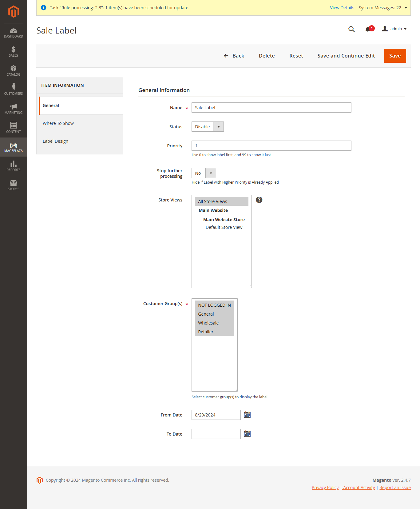Image resolution: width=420 pixels, height=510 pixels.
Task: Switch to the Label Design tab
Action: click(x=55, y=141)
